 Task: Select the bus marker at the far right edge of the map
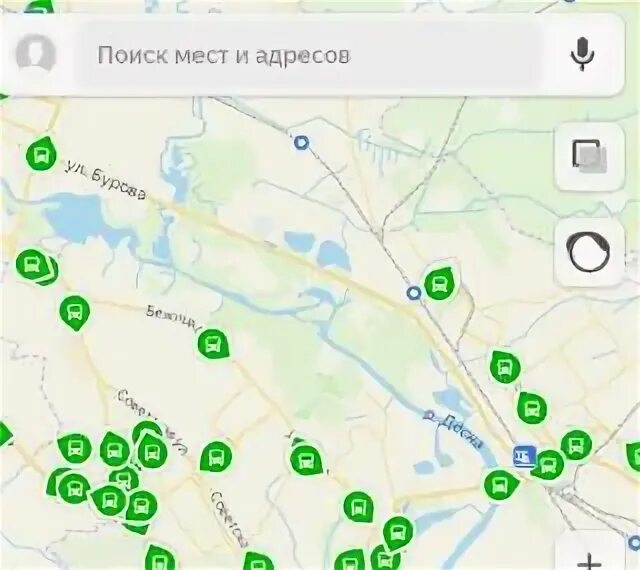click(633, 455)
